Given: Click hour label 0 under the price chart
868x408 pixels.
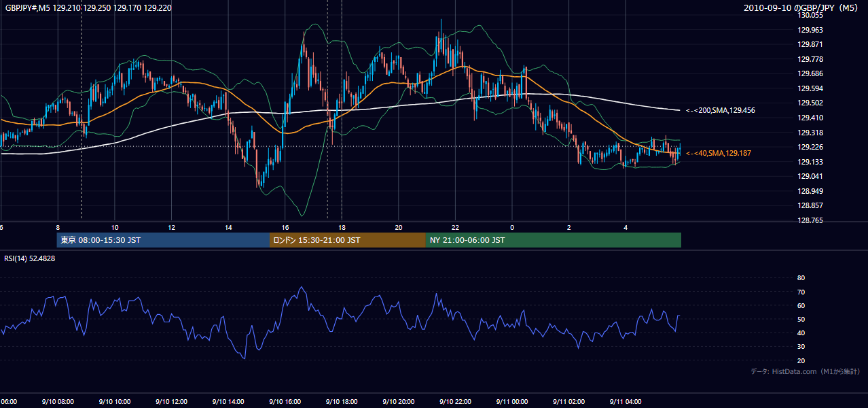Looking at the screenshot, I should [512, 228].
